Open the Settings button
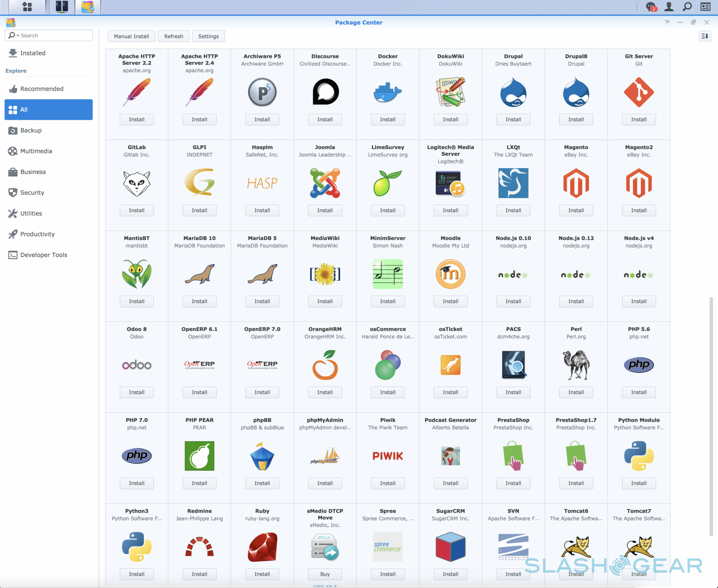 (209, 36)
